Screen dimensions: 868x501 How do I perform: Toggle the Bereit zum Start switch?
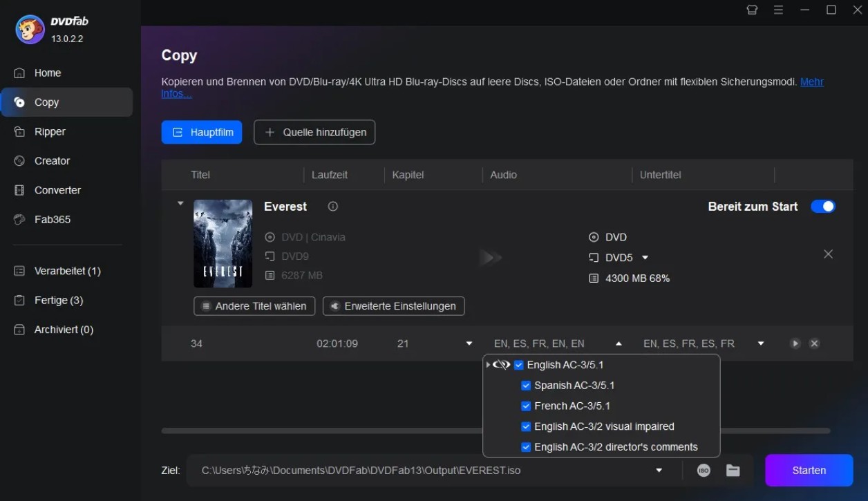pos(822,207)
